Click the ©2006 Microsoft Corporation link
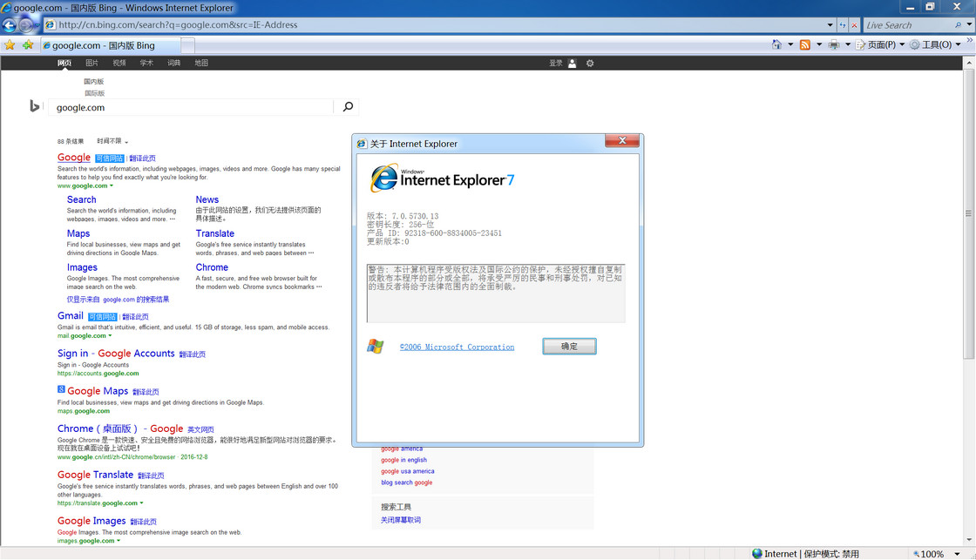 tap(457, 347)
